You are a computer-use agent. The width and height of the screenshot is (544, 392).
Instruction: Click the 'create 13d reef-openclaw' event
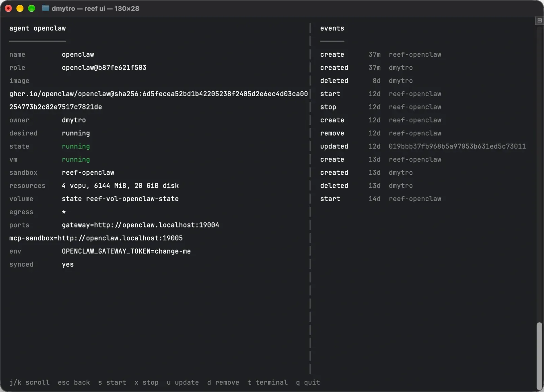pos(381,159)
